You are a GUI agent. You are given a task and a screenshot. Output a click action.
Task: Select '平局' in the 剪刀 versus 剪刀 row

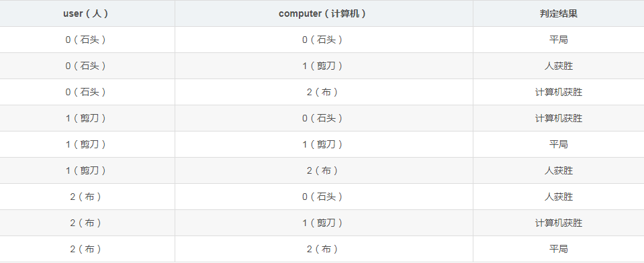click(559, 144)
